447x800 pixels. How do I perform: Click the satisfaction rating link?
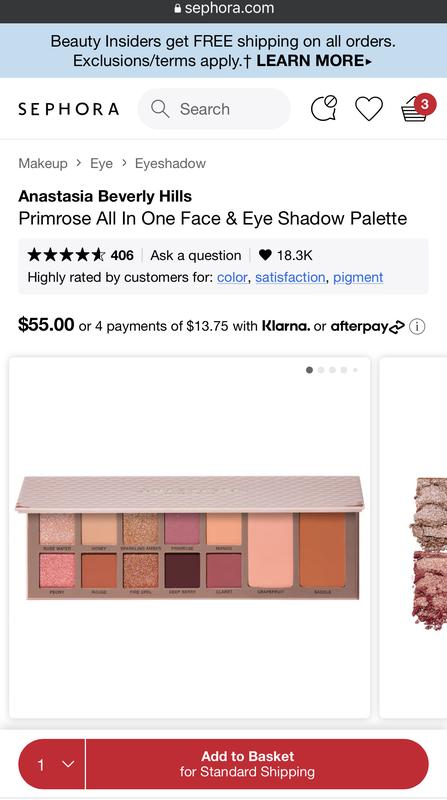tap(290, 277)
